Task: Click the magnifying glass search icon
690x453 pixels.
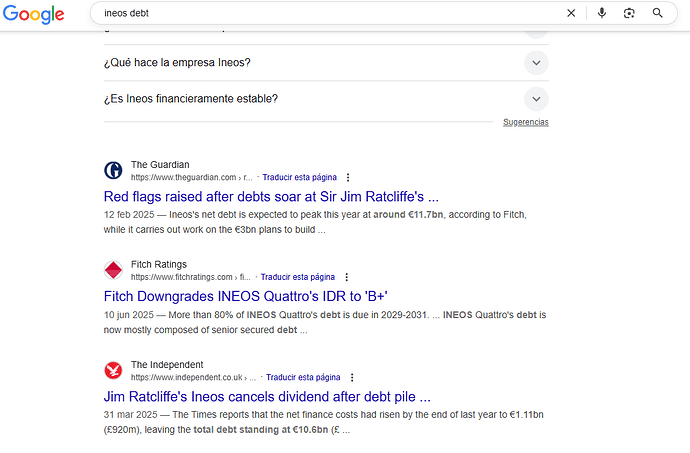Action: (657, 13)
